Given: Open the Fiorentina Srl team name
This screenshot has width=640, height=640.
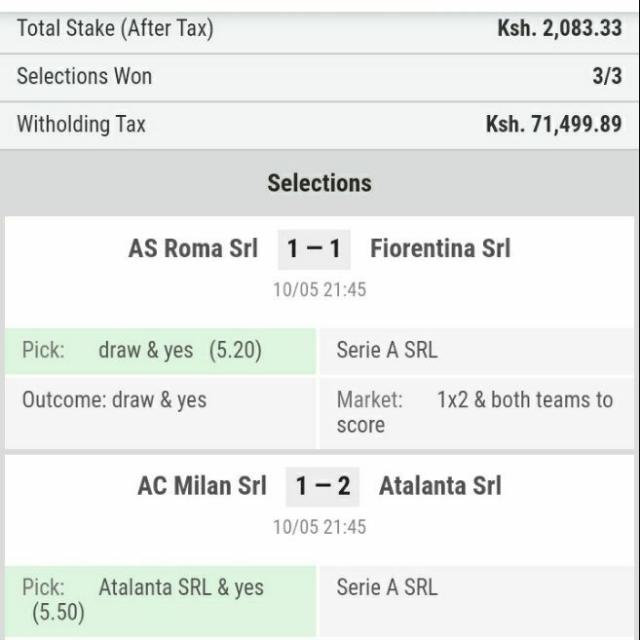Looking at the screenshot, I should (440, 248).
